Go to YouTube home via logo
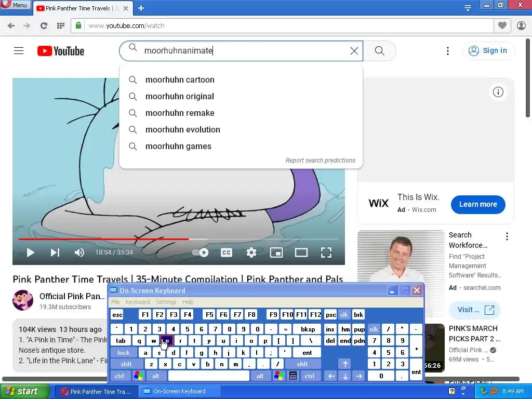The height and width of the screenshot is (399, 532). pos(61,51)
